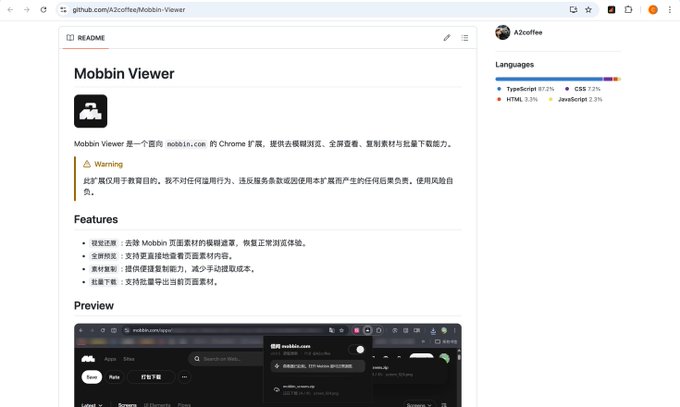Click the install-app icon in address bar
680x407 pixels.
(573, 10)
